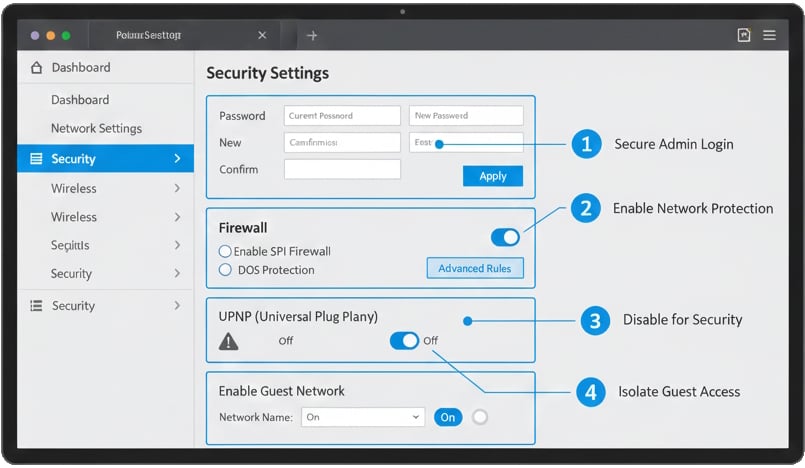The image size is (805, 468).
Task: Close the PolunrSesttorr tab
Action: click(x=262, y=35)
